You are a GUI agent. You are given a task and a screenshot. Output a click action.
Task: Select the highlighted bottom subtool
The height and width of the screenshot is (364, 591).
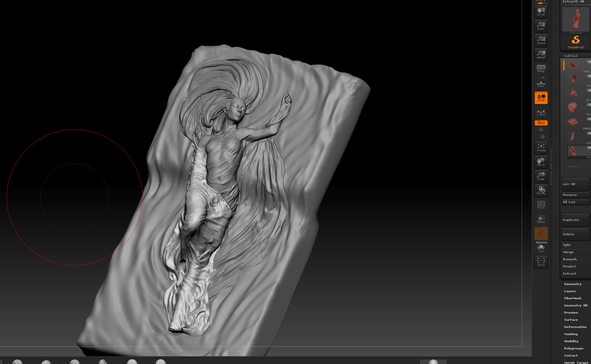[x=579, y=152]
